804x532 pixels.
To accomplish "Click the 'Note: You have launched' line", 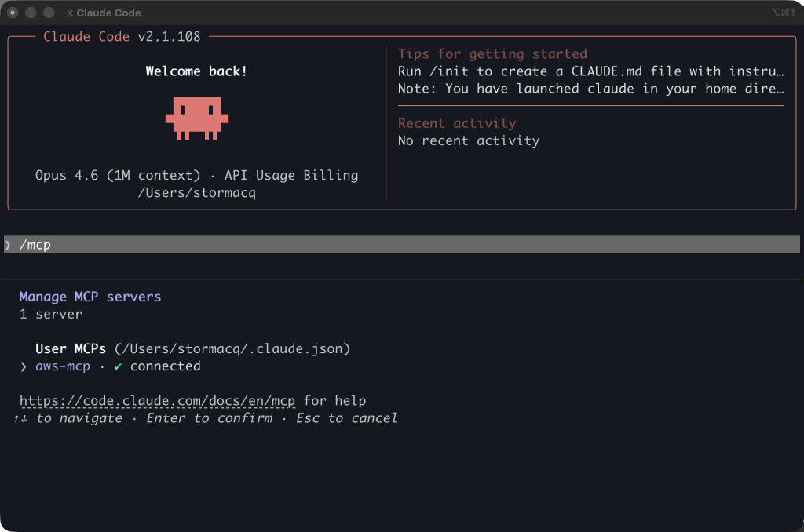I will click(x=590, y=89).
